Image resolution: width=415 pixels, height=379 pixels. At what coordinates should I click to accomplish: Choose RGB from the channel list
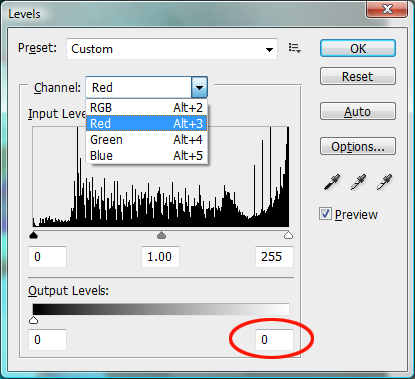coord(147,108)
